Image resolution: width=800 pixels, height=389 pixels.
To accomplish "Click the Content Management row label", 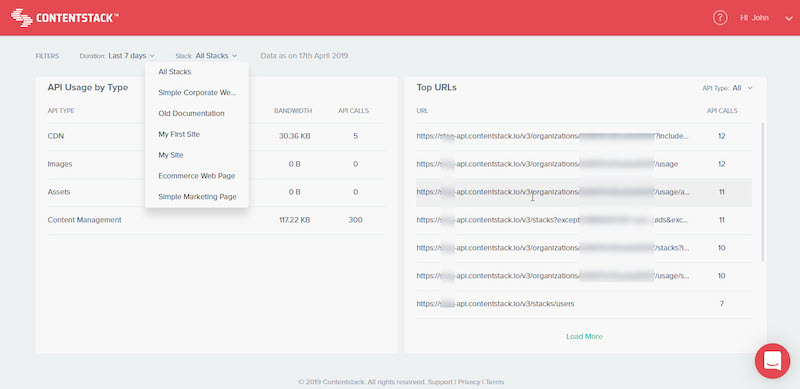I will (x=85, y=220).
